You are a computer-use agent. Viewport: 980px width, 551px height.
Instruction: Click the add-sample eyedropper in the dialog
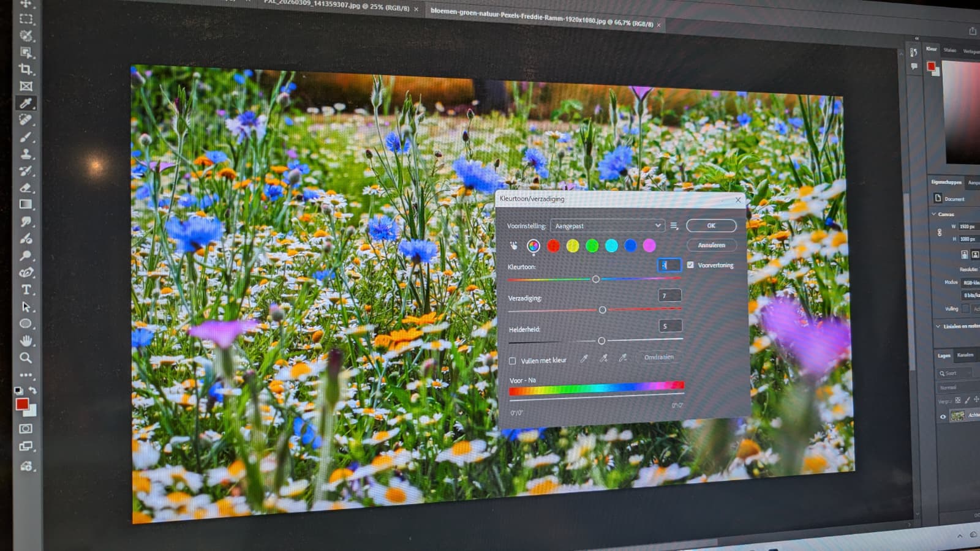pos(603,359)
